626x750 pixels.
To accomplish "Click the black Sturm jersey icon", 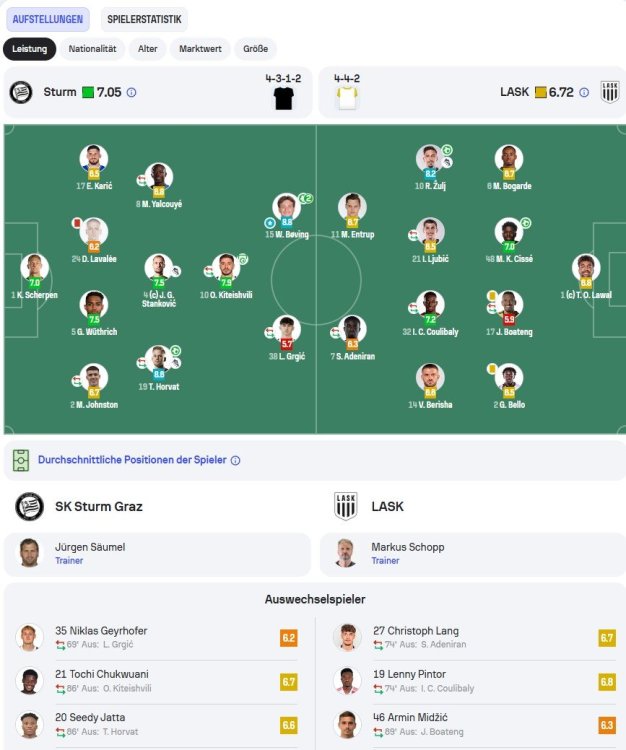I will pos(283,97).
